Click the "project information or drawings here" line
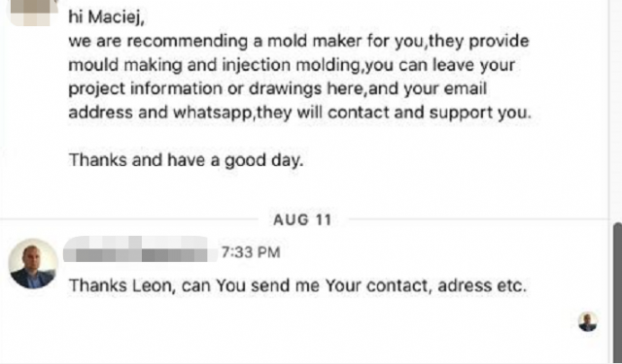622x364 pixels. pyautogui.click(x=277, y=89)
